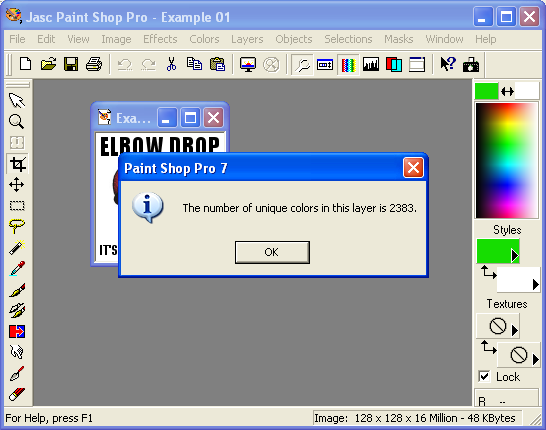Click OK in the message dialog
This screenshot has width=546, height=430.
[272, 252]
